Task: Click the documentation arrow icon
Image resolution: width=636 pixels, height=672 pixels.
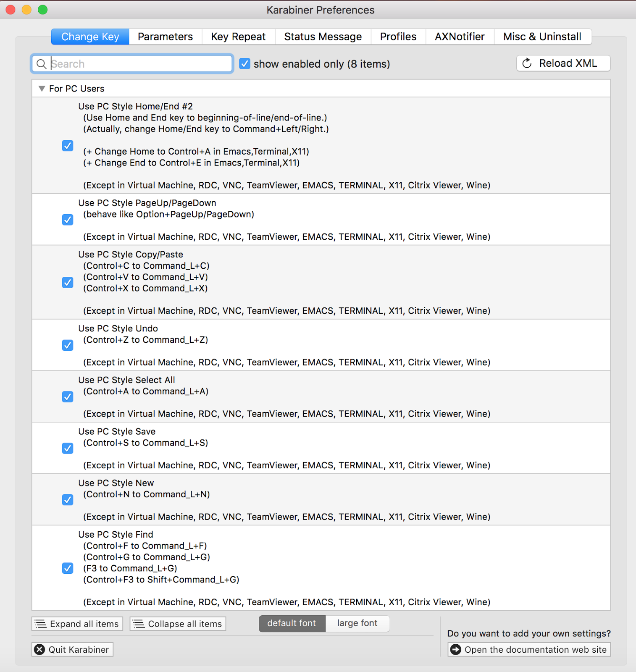Action: coord(455,650)
